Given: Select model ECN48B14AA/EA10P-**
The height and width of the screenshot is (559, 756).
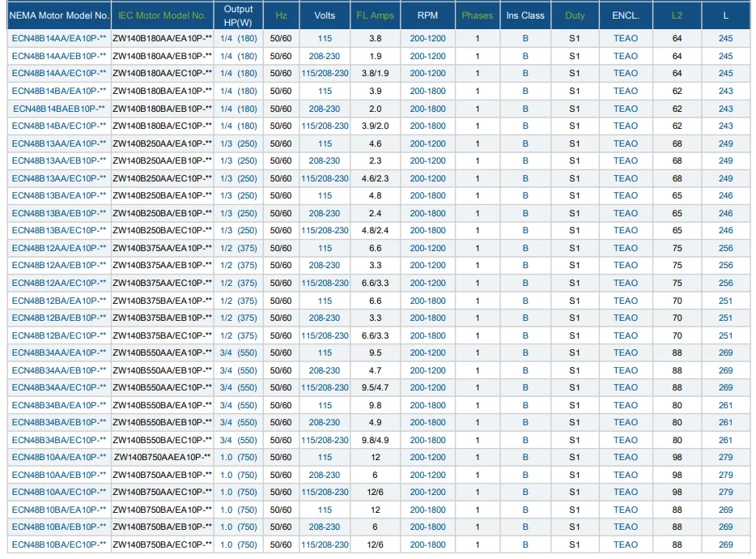Looking at the screenshot, I should (x=59, y=38).
